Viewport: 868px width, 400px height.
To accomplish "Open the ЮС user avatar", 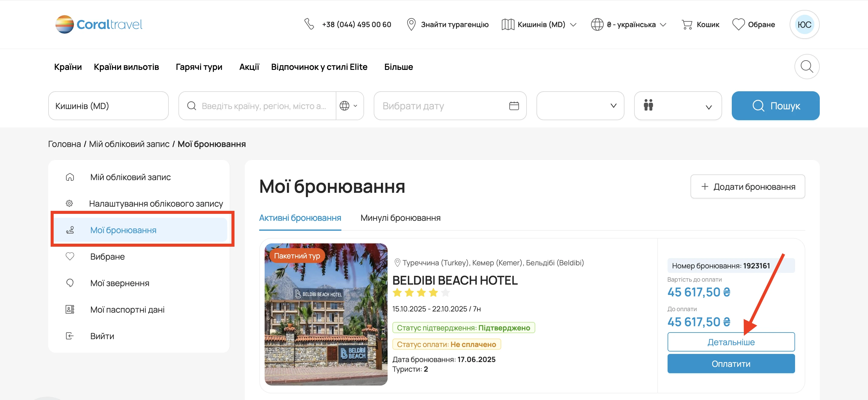I will 804,24.
